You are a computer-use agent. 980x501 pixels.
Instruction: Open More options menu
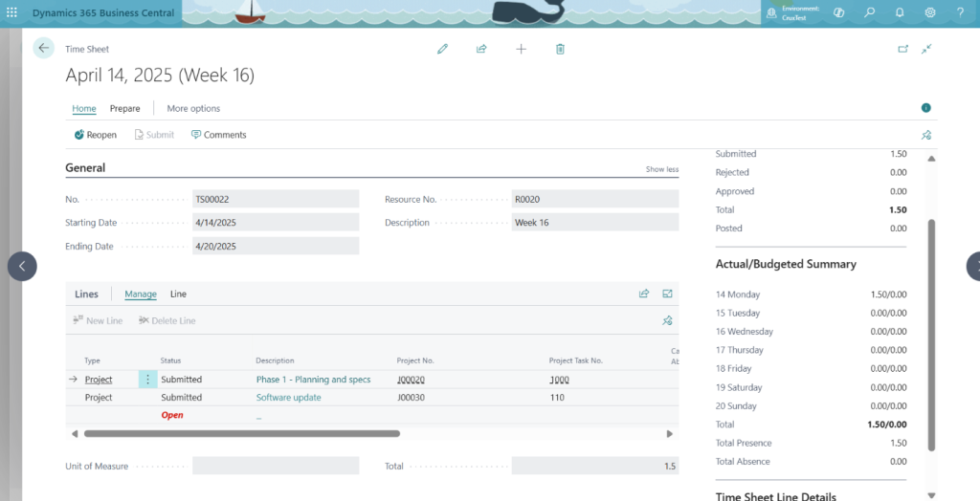click(193, 108)
